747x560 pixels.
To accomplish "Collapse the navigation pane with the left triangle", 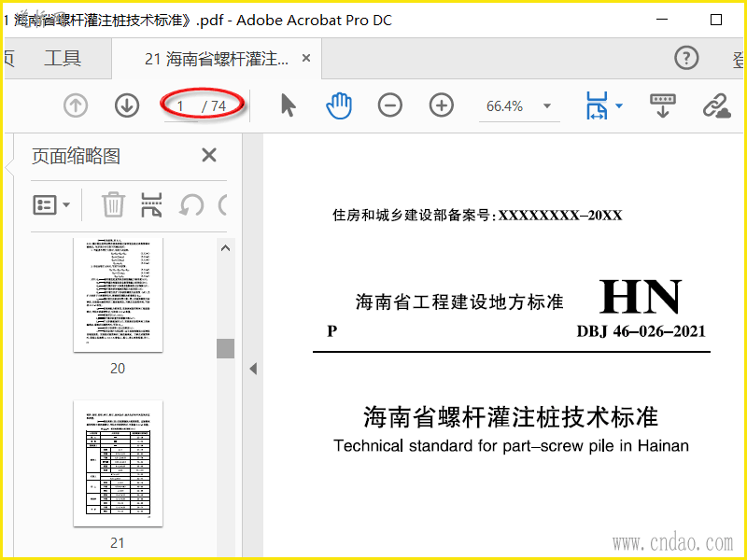I will coord(253,369).
